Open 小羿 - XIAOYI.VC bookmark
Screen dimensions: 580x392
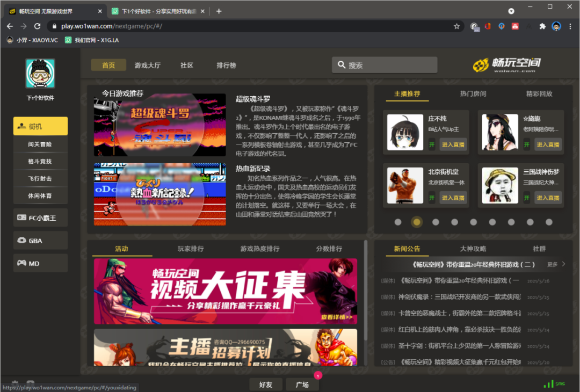point(33,40)
